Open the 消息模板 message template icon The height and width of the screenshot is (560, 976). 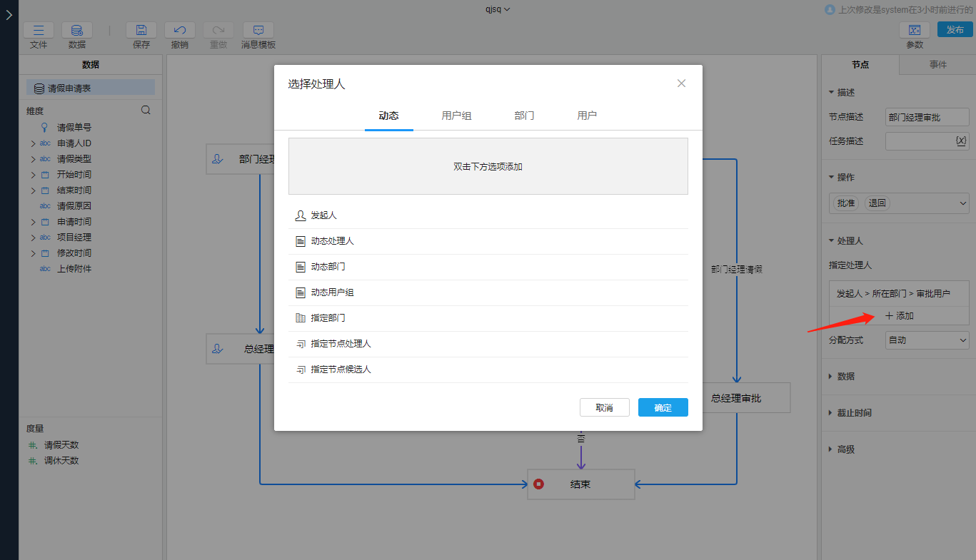coord(258,31)
